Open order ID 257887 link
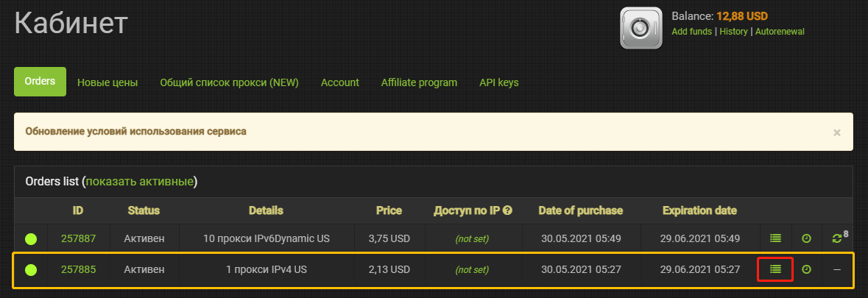Viewport: 868px width, 298px height. [78, 239]
